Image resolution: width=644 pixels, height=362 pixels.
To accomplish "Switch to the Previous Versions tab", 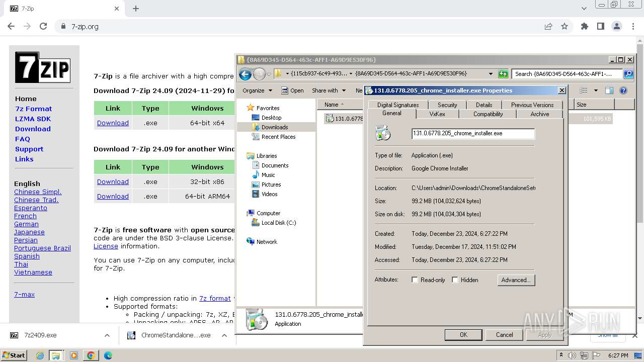I will tap(532, 105).
